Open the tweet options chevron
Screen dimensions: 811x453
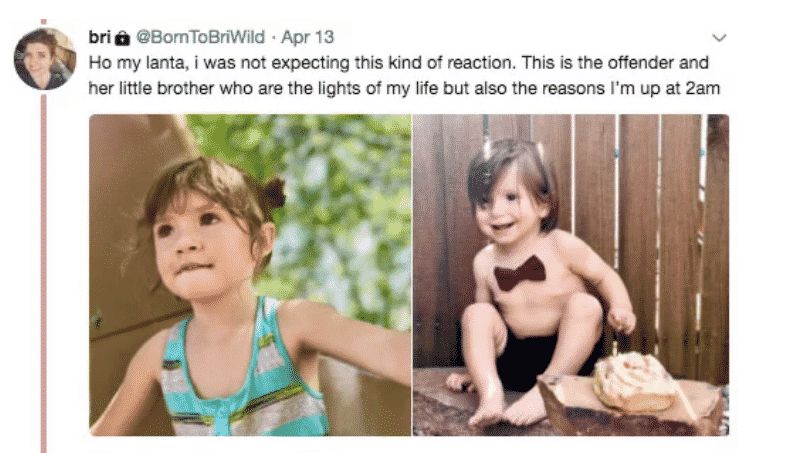pyautogui.click(x=716, y=38)
